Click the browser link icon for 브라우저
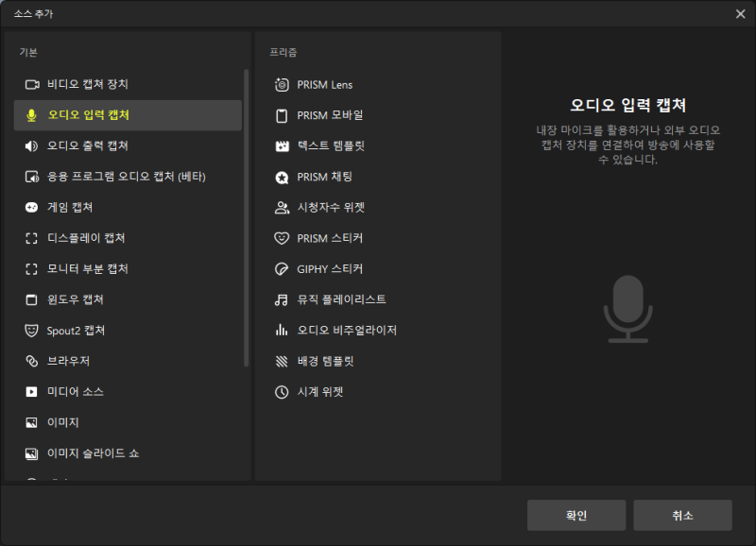The image size is (756, 546). tap(32, 361)
